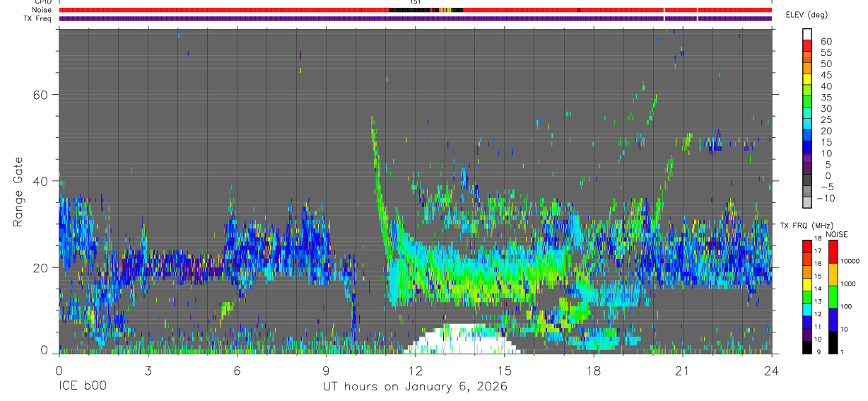Click the '1' label of the NOISE legend
868x401 pixels.
[x=843, y=351]
